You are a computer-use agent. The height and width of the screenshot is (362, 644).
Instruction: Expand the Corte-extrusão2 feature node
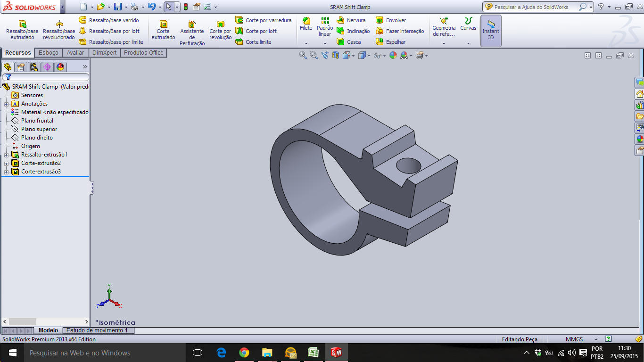pos(7,163)
